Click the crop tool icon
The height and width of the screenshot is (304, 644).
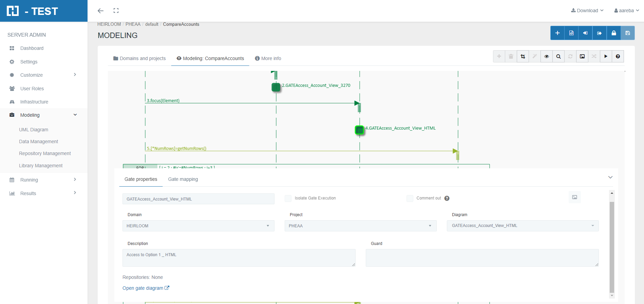pos(523,56)
